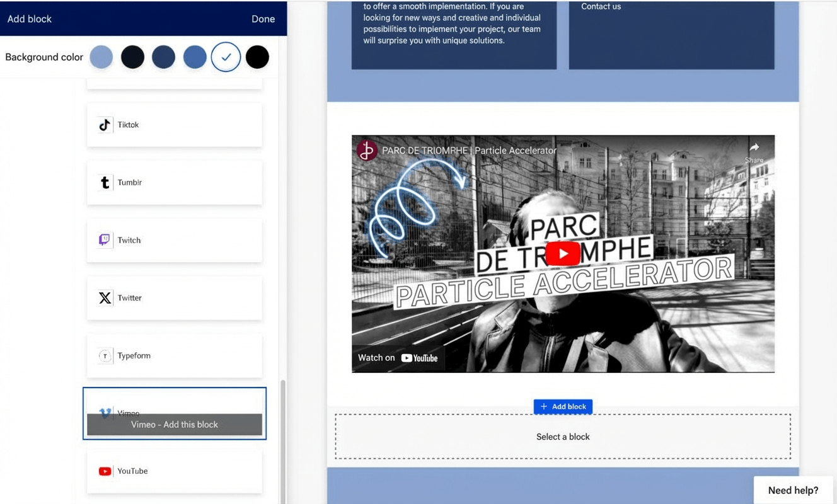The width and height of the screenshot is (837, 504).
Task: Click the block list scrollbar
Action: click(x=282, y=441)
